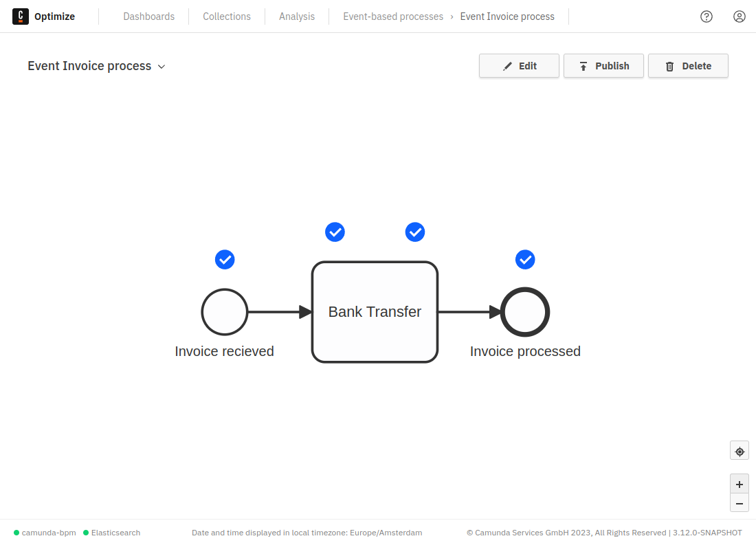
Task: Toggle the left checkmark badge on Bank Transfer
Action: point(335,232)
